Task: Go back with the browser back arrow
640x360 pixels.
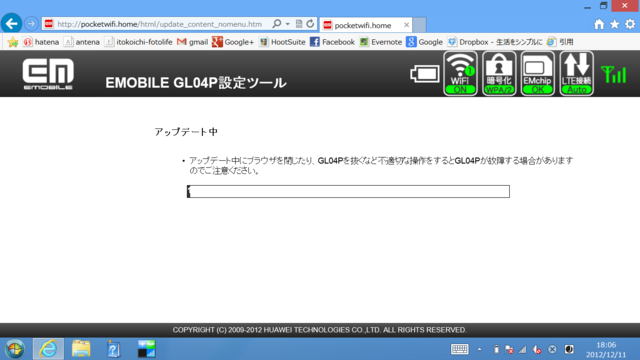Action: click(x=11, y=24)
